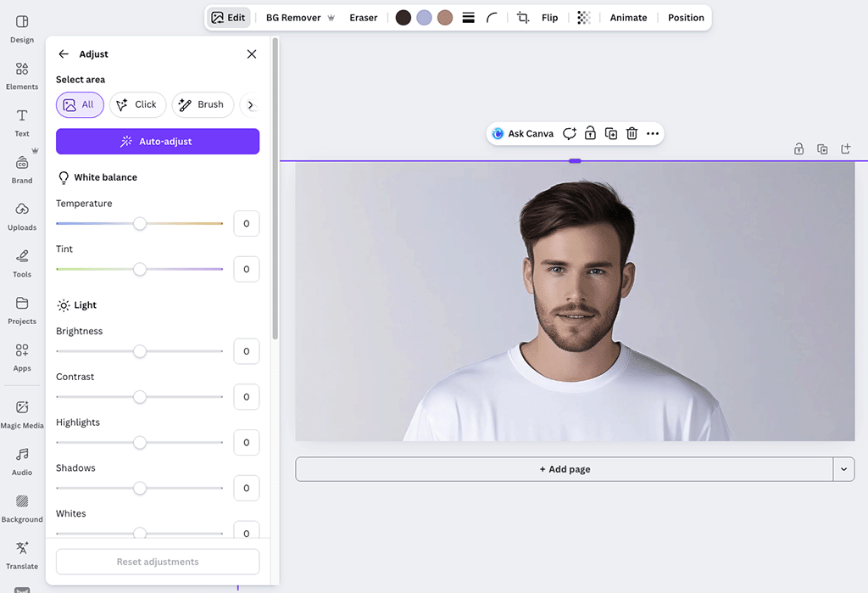The height and width of the screenshot is (593, 868).
Task: Click Flip in the toolbar
Action: click(x=549, y=18)
